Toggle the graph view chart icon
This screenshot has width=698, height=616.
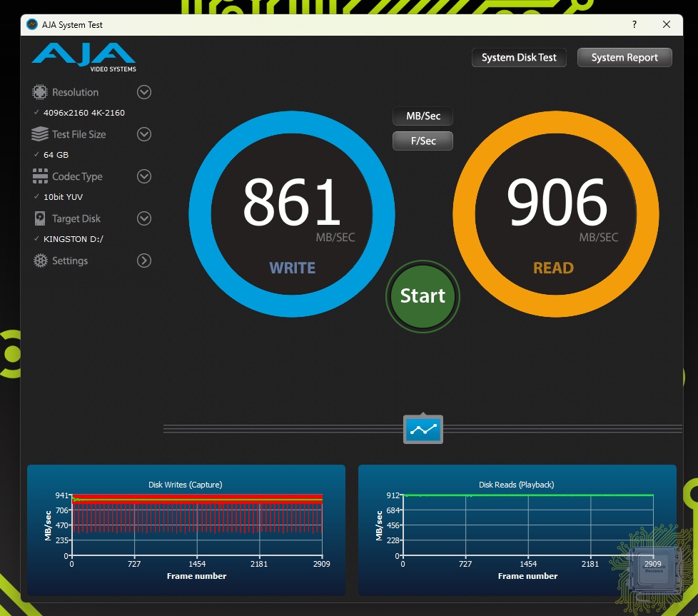tap(423, 429)
